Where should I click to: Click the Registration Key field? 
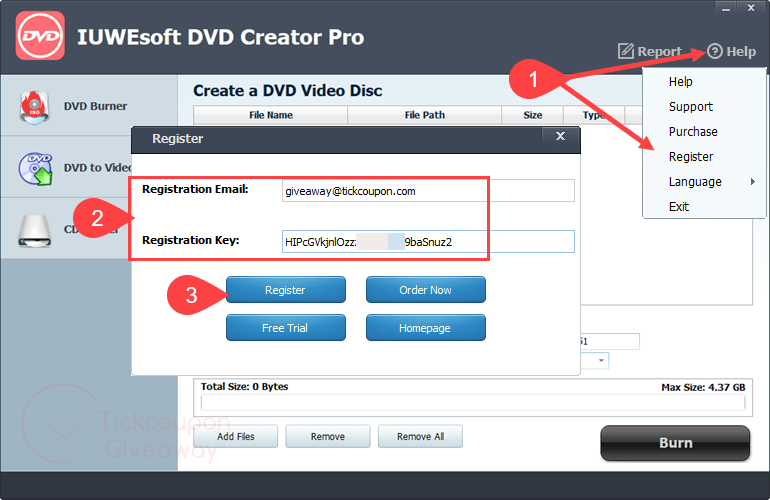tap(428, 242)
